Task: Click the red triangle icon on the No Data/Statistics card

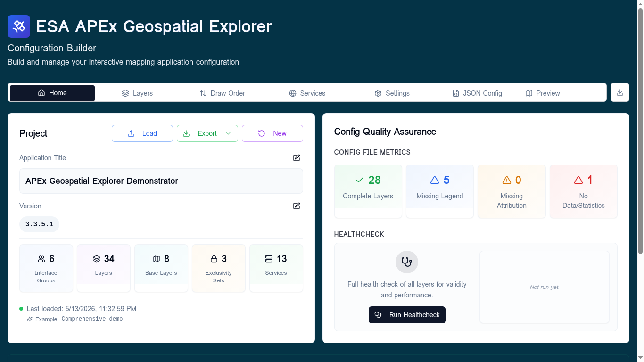Action: [578, 180]
